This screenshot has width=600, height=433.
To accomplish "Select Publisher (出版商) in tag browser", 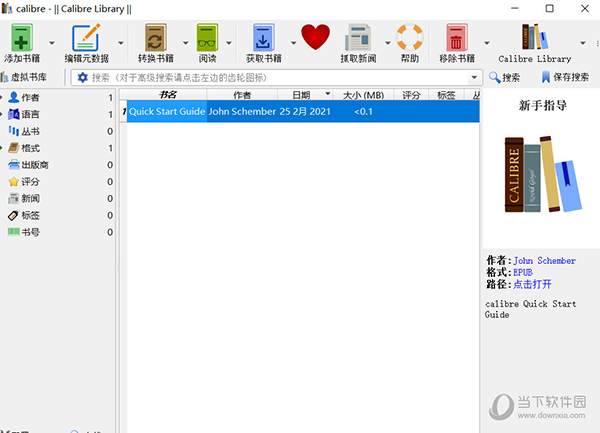I will (58, 165).
